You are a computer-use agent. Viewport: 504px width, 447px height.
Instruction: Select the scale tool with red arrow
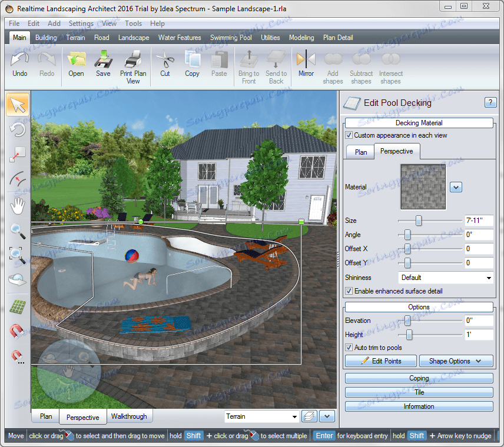pos(18,155)
